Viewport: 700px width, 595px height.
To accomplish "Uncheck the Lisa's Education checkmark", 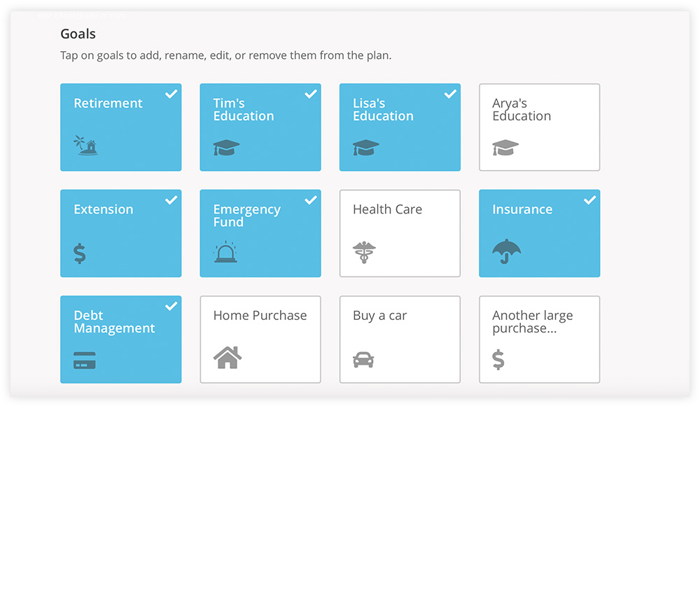I will click(x=450, y=94).
